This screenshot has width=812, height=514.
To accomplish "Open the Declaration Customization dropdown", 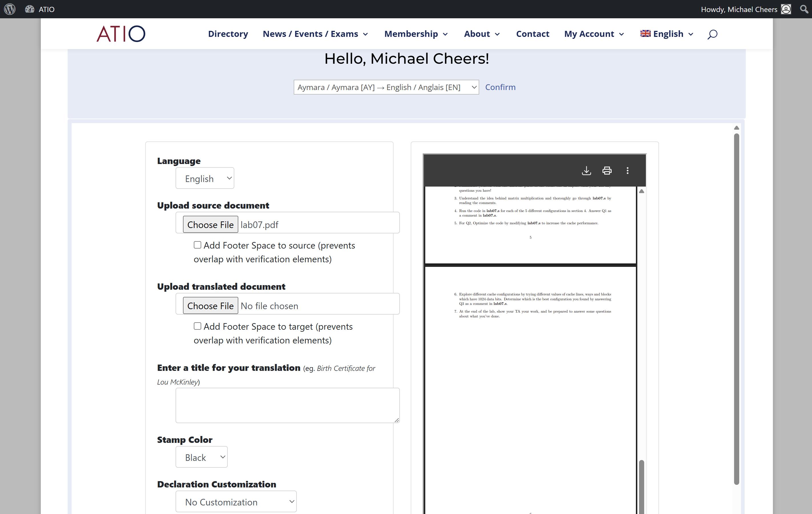I will tap(236, 501).
